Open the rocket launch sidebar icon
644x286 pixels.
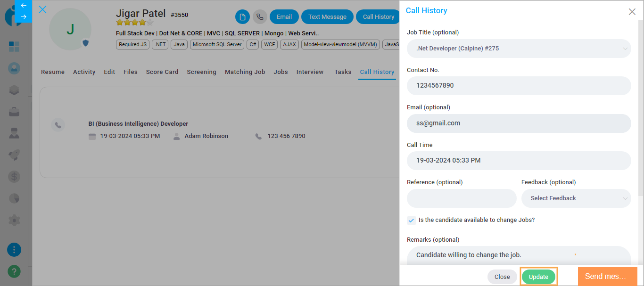[14, 155]
